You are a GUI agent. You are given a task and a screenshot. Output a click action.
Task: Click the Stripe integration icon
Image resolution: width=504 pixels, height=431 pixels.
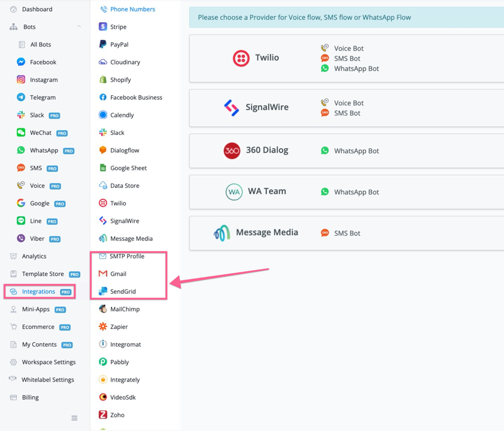(103, 27)
